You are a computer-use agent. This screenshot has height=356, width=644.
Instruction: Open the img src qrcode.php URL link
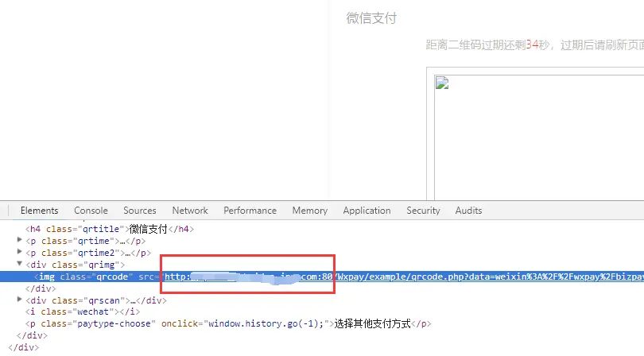pos(404,277)
